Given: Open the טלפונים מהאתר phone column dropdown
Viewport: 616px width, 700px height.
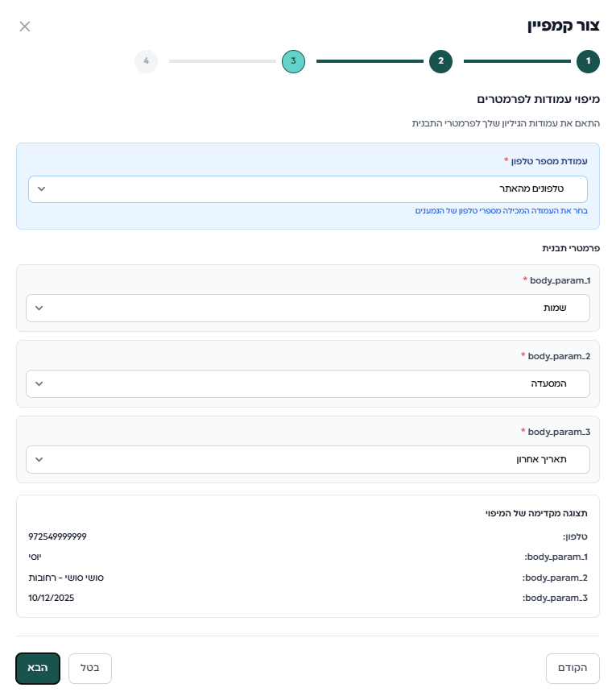Looking at the screenshot, I should 308,189.
